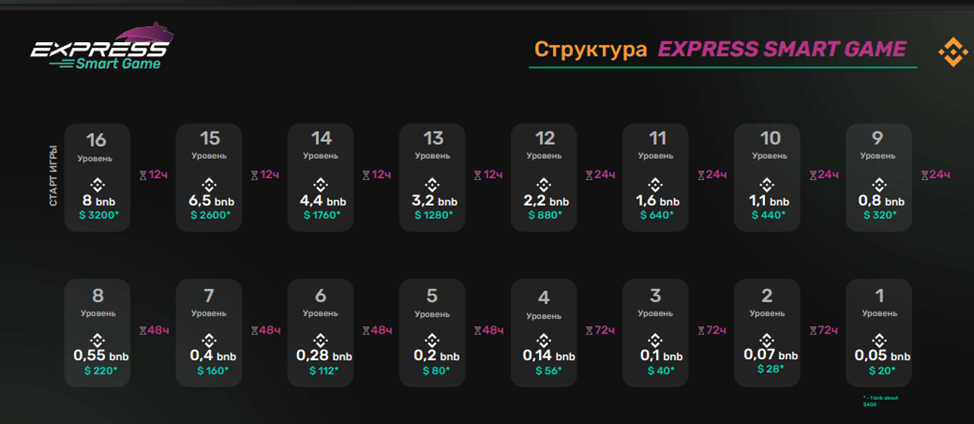
Task: Click the 12ч timer after level 16
Action: pos(153,175)
